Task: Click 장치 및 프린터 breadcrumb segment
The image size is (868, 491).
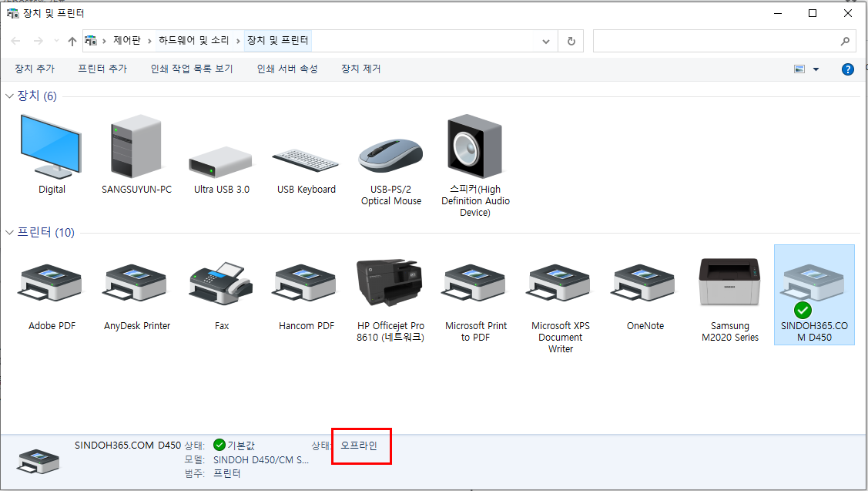Action: point(278,40)
